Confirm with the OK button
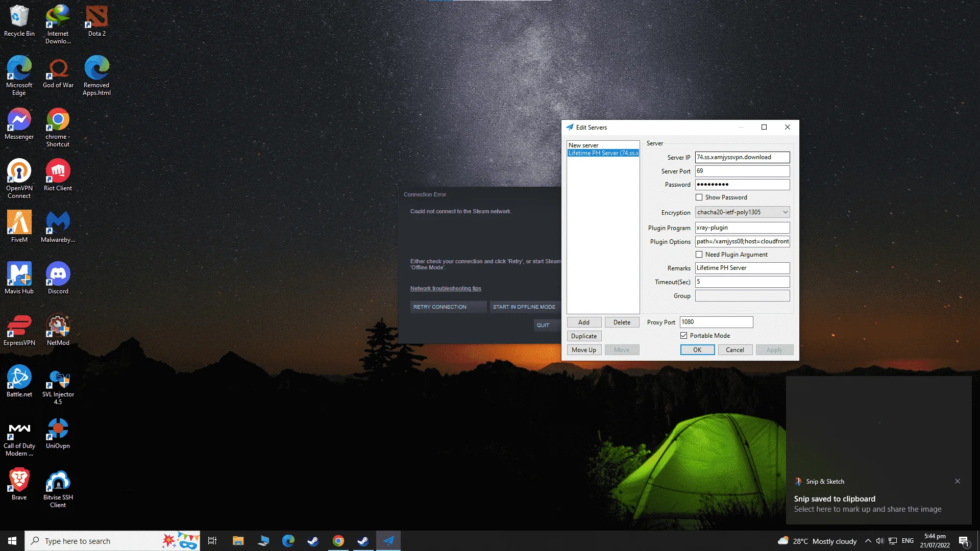The height and width of the screenshot is (551, 980). (x=697, y=350)
